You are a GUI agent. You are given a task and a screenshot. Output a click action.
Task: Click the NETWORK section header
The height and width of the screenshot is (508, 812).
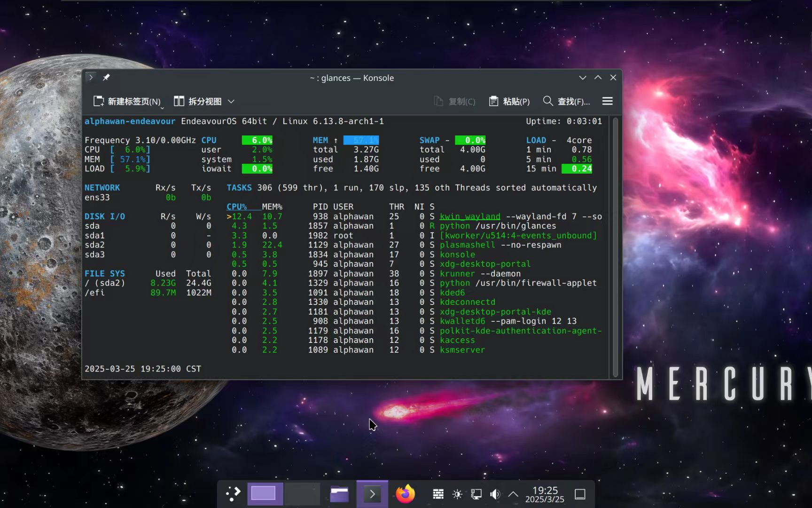pyautogui.click(x=102, y=188)
